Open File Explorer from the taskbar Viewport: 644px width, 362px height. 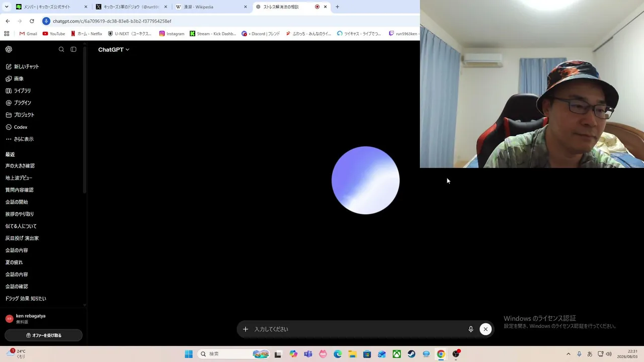coord(352,354)
